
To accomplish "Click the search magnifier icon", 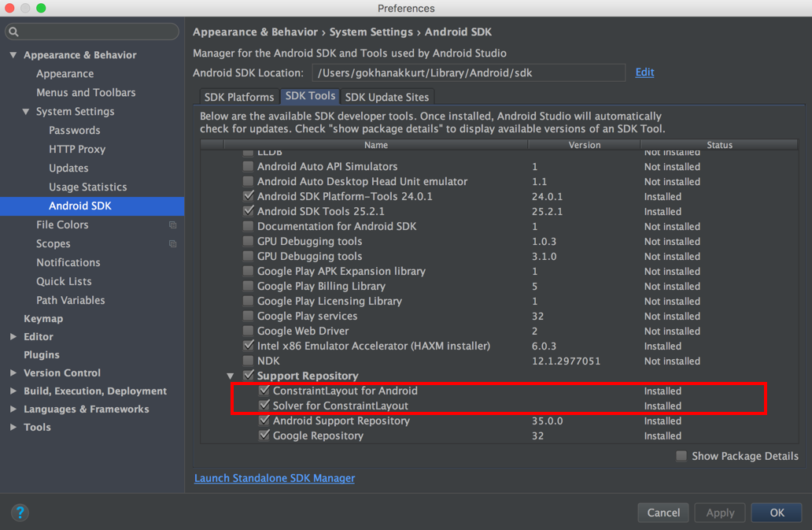I will coord(14,32).
